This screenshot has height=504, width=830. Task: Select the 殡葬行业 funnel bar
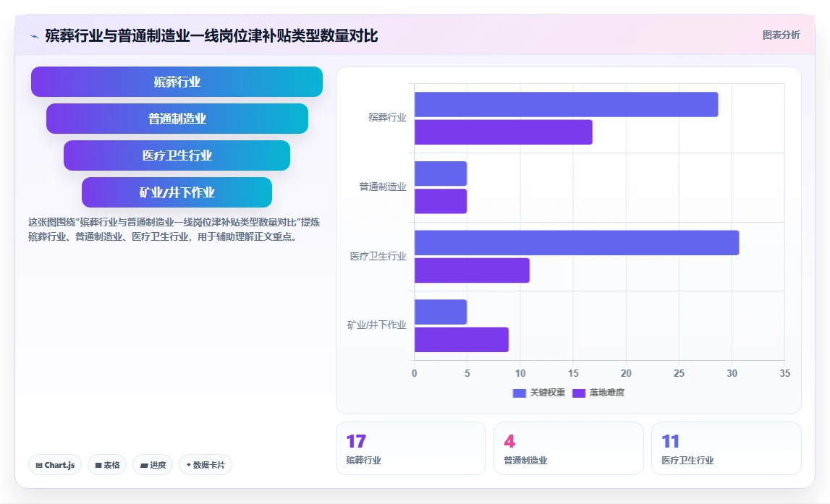click(x=177, y=82)
